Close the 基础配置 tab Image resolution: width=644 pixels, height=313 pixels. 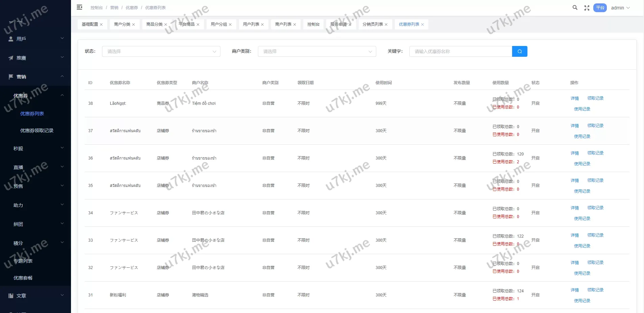pos(101,25)
